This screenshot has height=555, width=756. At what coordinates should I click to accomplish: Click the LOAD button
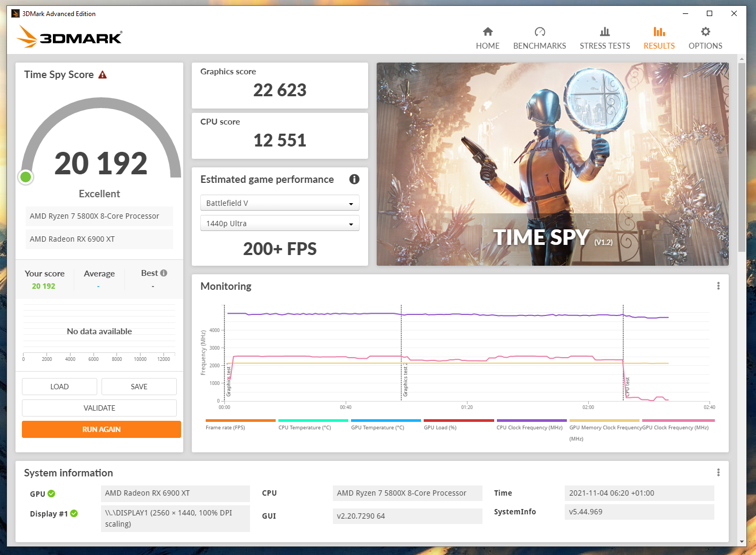[x=59, y=387]
